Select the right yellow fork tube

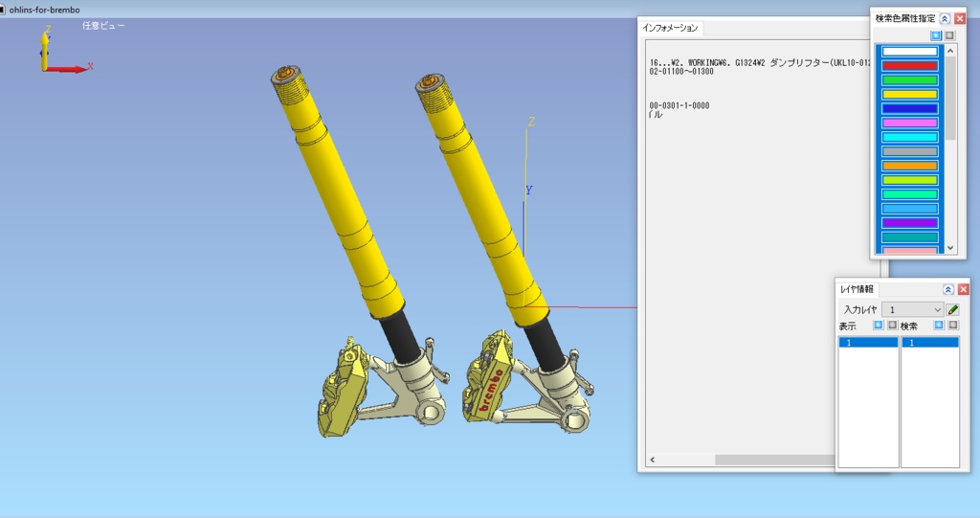[x=482, y=200]
